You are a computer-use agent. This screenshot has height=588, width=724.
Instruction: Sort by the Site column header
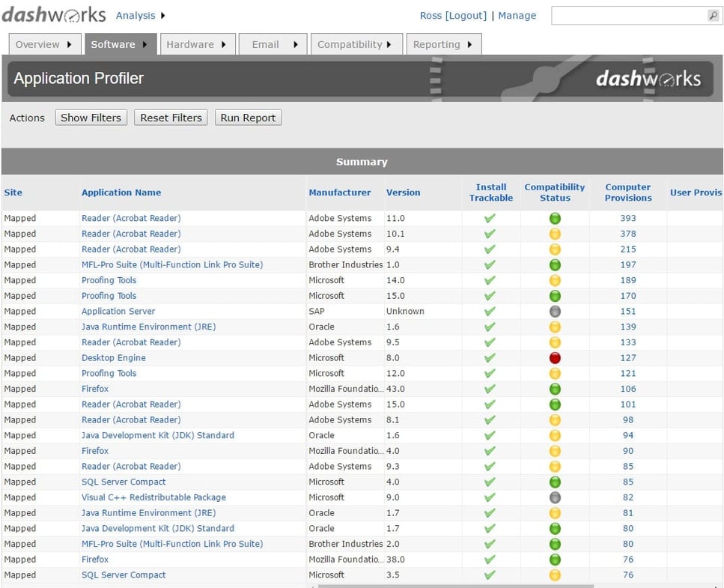click(13, 193)
